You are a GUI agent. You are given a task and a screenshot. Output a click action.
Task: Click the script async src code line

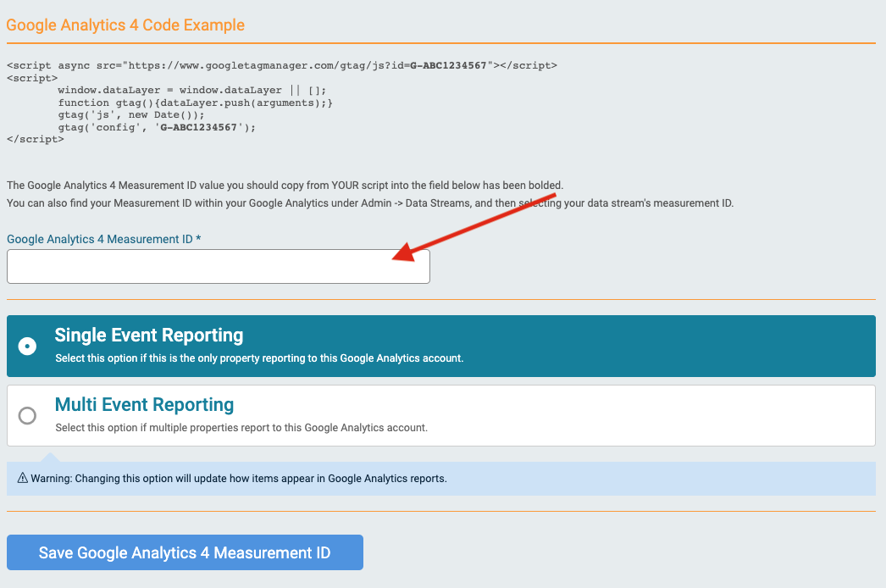coord(282,65)
